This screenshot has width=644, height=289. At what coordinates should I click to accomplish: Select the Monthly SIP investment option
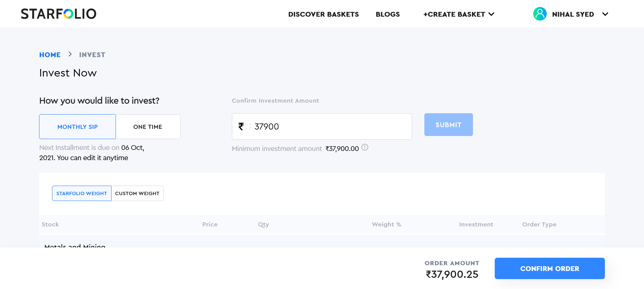click(77, 126)
